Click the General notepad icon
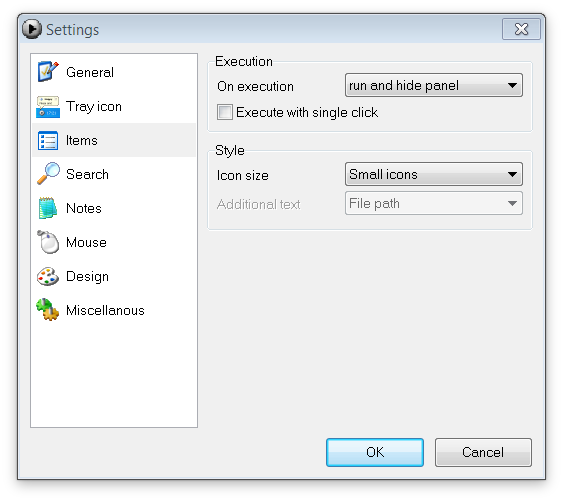Image resolution: width=563 pixels, height=501 pixels. [x=48, y=72]
